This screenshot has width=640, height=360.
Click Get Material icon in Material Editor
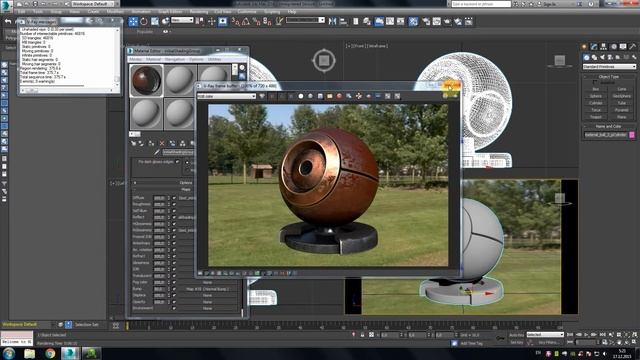pos(133,143)
